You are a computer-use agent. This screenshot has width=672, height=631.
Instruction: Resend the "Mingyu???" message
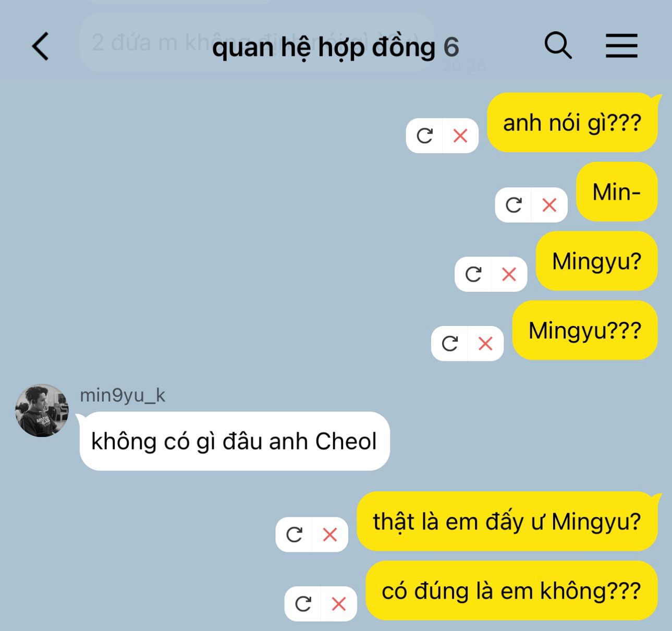click(x=449, y=343)
